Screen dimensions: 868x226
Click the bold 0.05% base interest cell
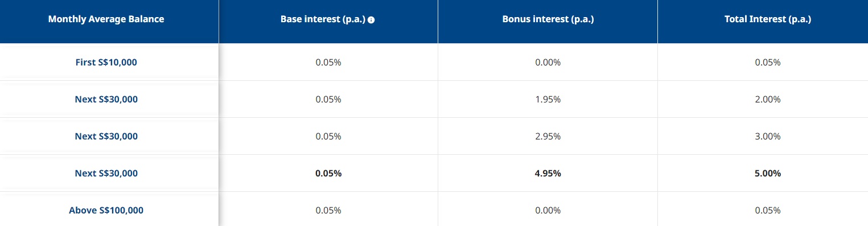pyautogui.click(x=328, y=173)
